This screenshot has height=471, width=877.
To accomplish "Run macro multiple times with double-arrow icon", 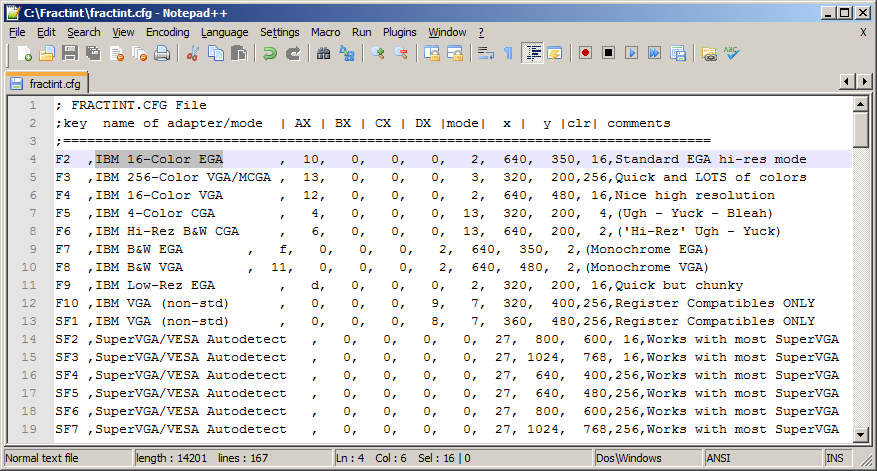I will [654, 53].
